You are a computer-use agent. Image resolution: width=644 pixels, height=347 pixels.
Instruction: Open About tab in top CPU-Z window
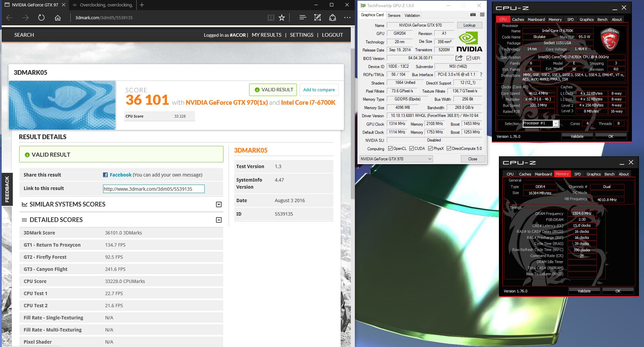pos(616,20)
